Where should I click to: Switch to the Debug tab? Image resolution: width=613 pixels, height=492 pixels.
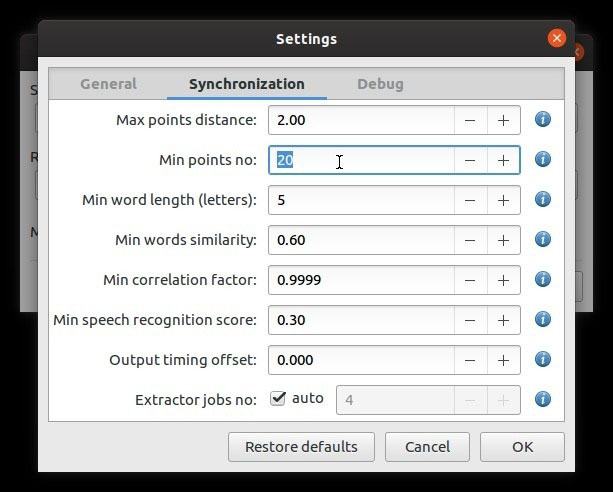tap(380, 84)
